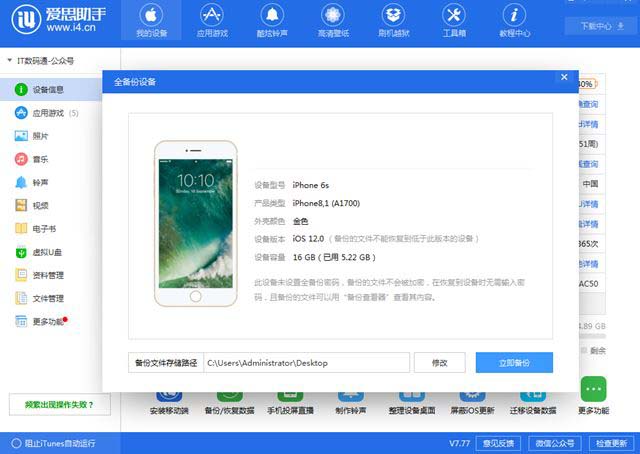Click the 备份文件存储路径 label

pos(166,363)
